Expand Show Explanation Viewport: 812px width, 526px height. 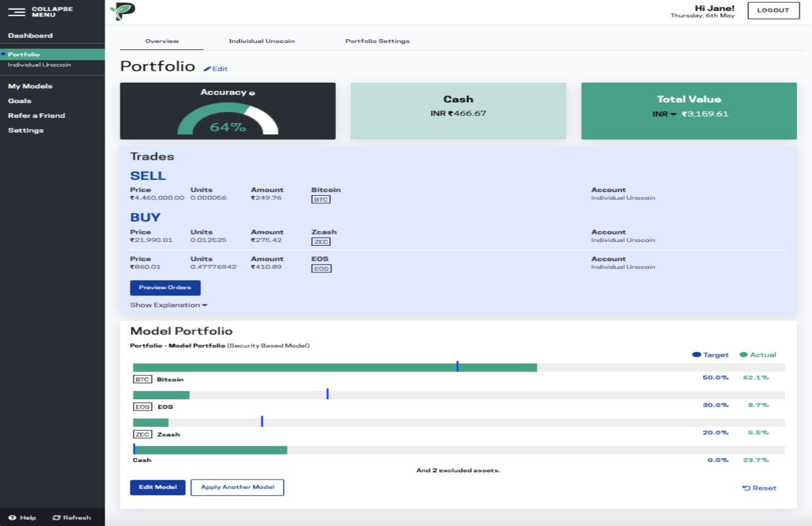169,305
